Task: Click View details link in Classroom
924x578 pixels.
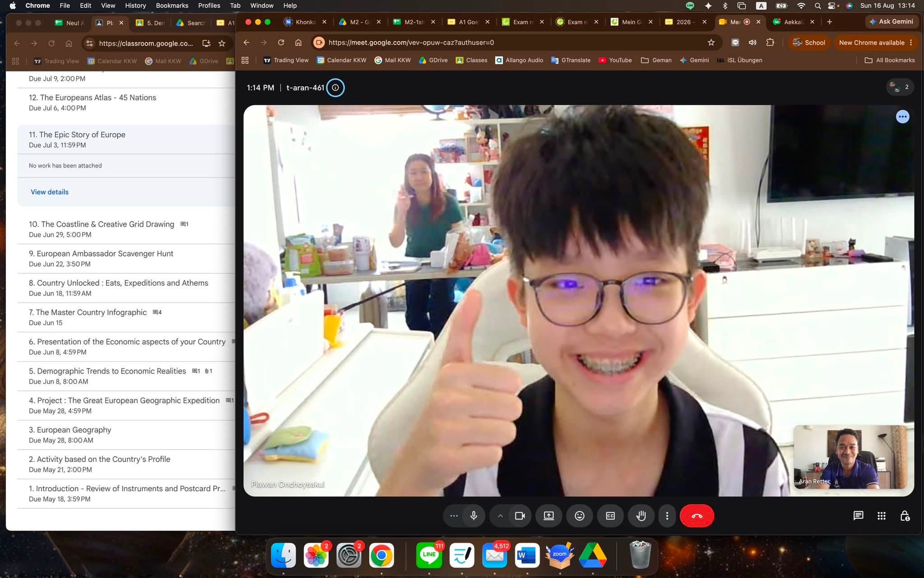Action: coord(50,192)
